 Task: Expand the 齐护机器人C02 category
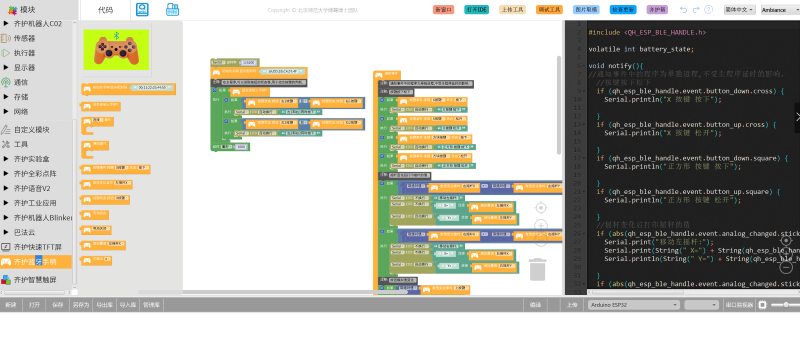pyautogui.click(x=36, y=23)
